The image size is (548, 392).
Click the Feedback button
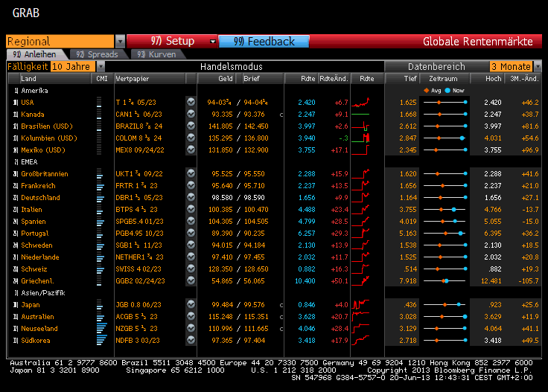(264, 41)
